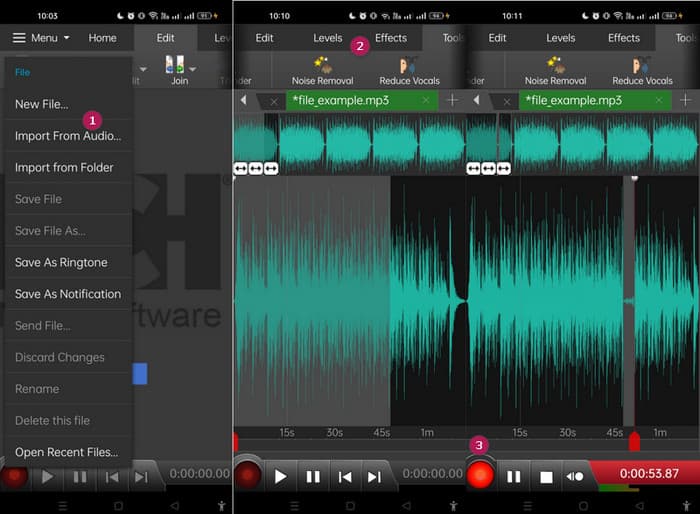This screenshot has width=700, height=514.
Task: Click the red playhead marker on the right timeline
Action: (x=633, y=441)
